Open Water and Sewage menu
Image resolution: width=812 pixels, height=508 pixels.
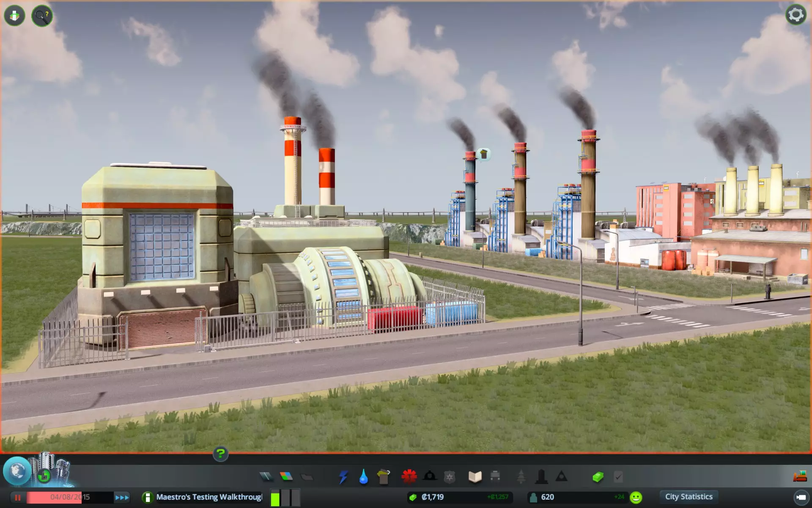tap(363, 477)
